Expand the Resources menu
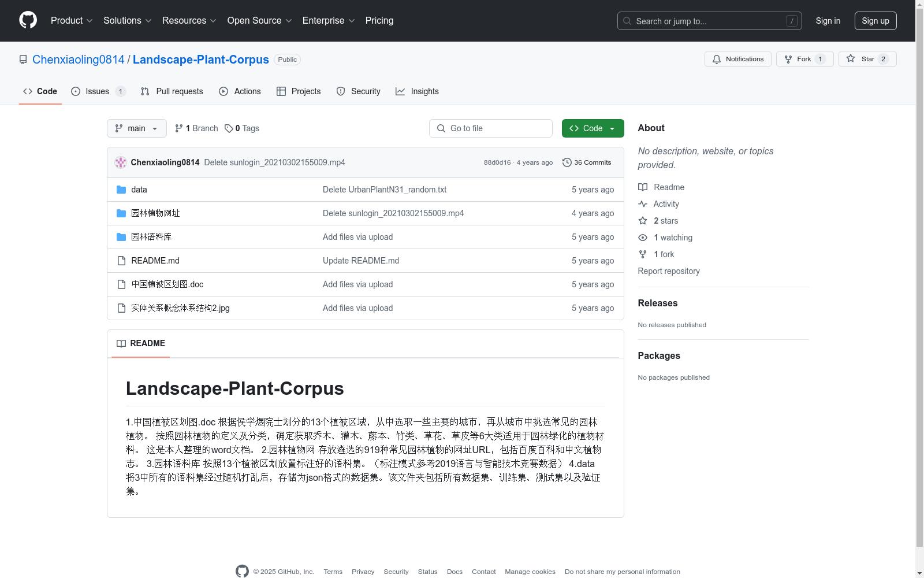Viewport: 924px width, 578px height. click(189, 20)
